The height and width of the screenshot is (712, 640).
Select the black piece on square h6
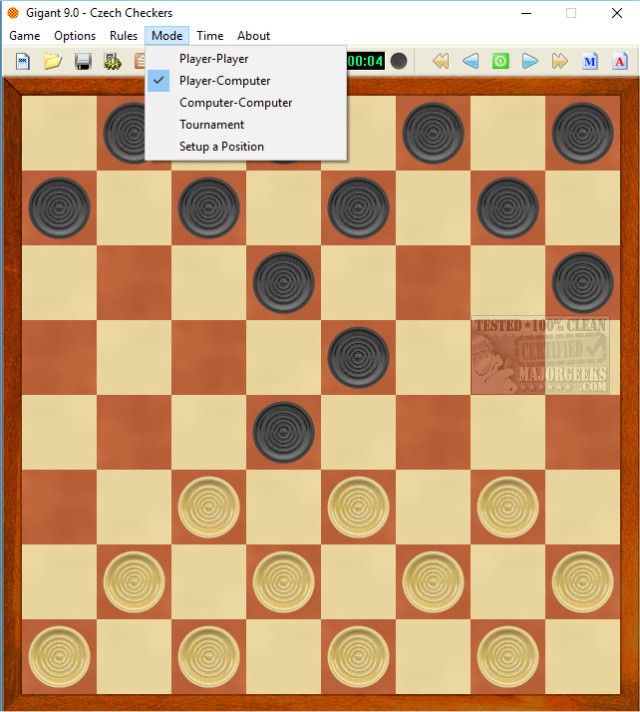pyautogui.click(x=583, y=283)
